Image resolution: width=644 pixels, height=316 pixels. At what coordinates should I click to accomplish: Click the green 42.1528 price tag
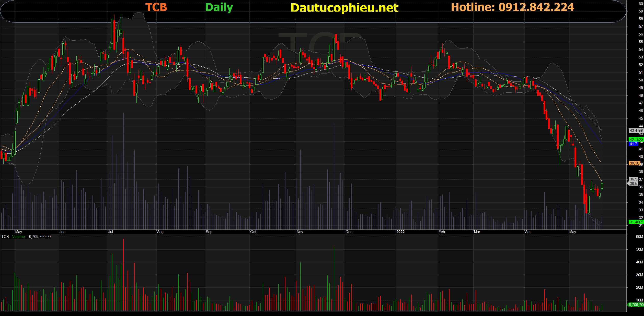pyautogui.click(x=636, y=140)
